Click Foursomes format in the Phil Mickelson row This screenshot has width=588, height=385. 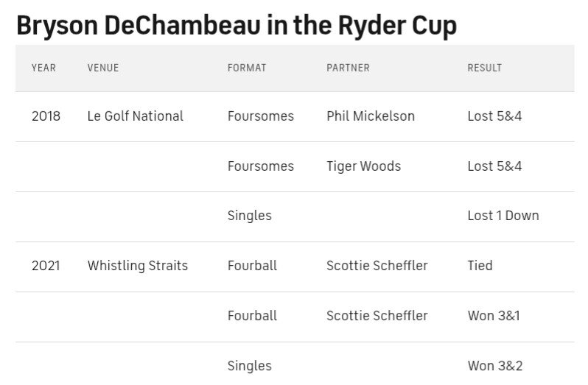261,116
